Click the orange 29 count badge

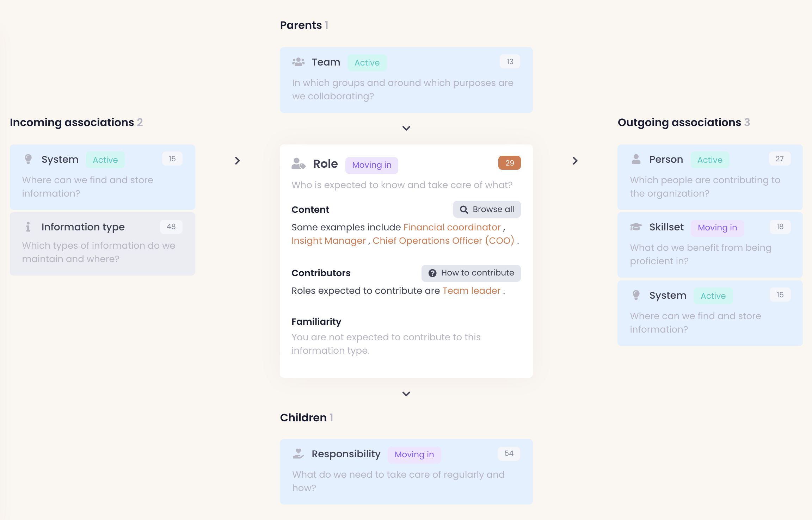509,163
